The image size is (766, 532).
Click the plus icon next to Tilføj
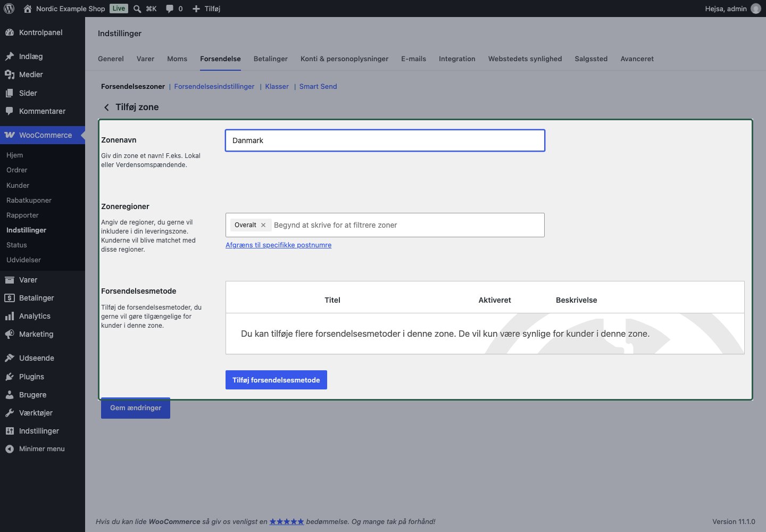click(x=196, y=9)
